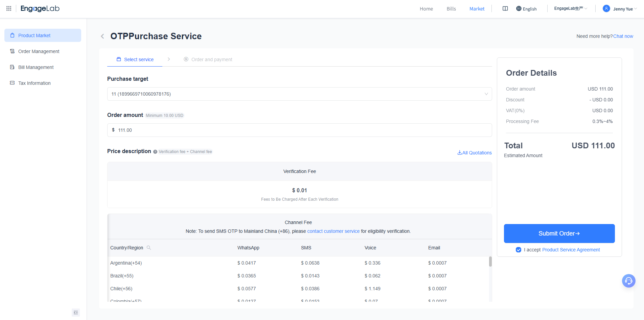Open the contact customer service link
This screenshot has height=320, width=644.
point(333,231)
